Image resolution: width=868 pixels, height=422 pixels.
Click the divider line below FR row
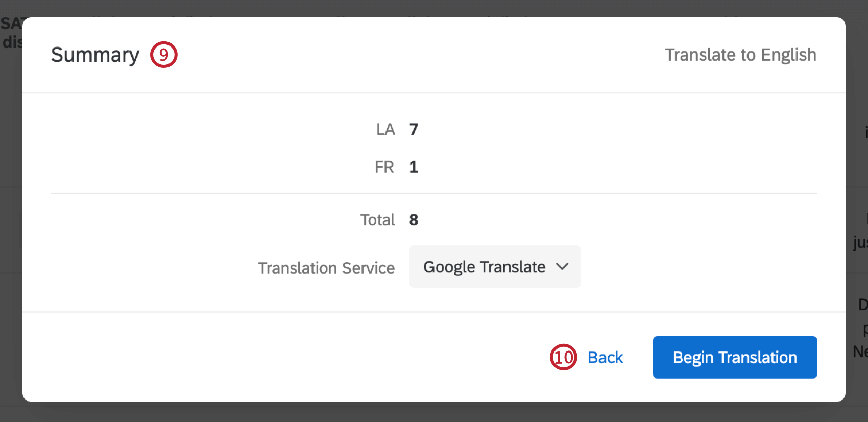(434, 194)
